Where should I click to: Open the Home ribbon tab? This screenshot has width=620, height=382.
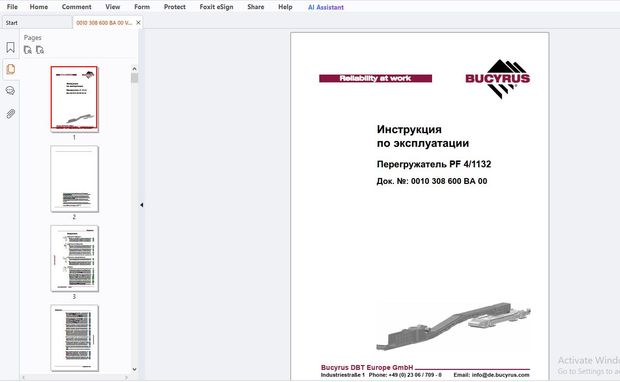point(39,7)
